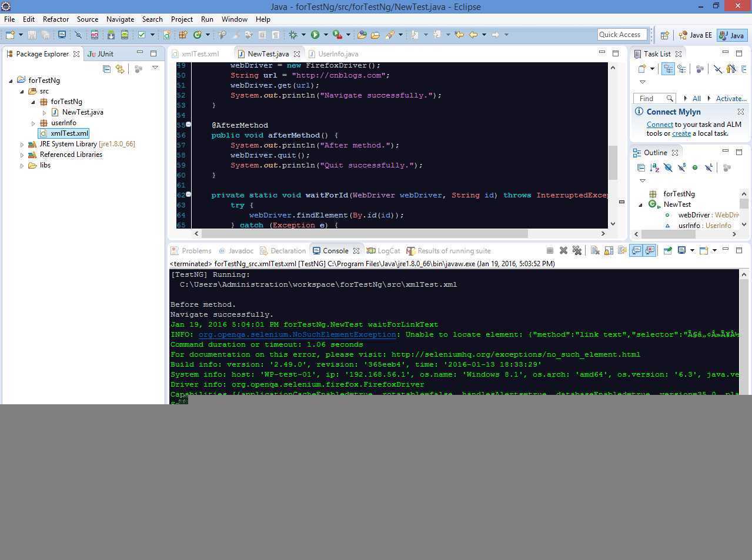Click the Connect link in Mylyn notice
Viewport: 752px width, 560px height.
pyautogui.click(x=660, y=125)
